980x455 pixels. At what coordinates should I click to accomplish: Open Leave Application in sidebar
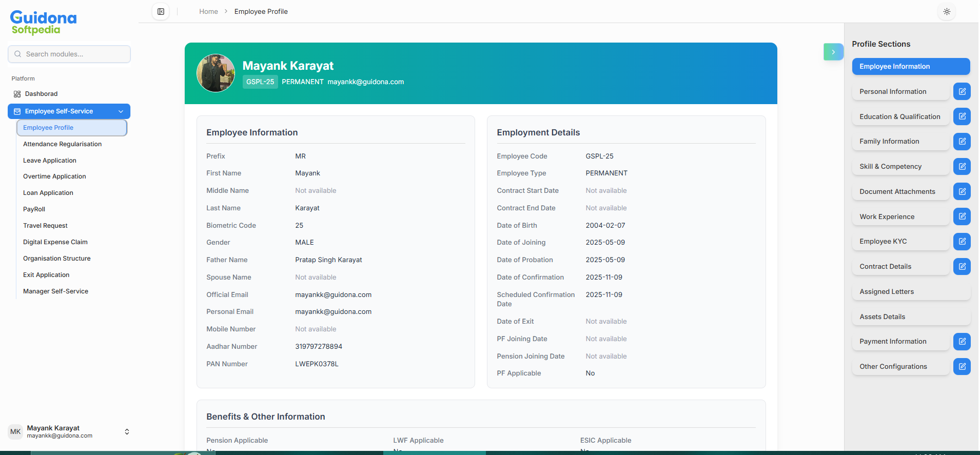coord(50,161)
